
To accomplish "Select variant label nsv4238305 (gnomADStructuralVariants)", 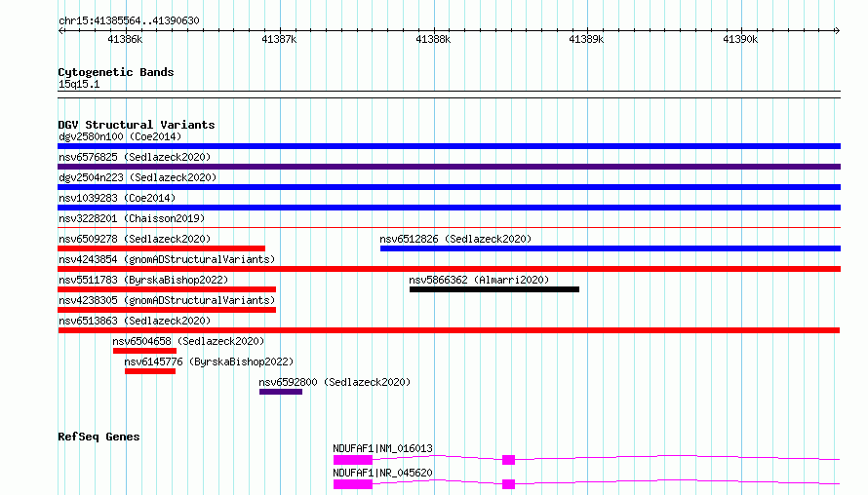I will (x=167, y=300).
